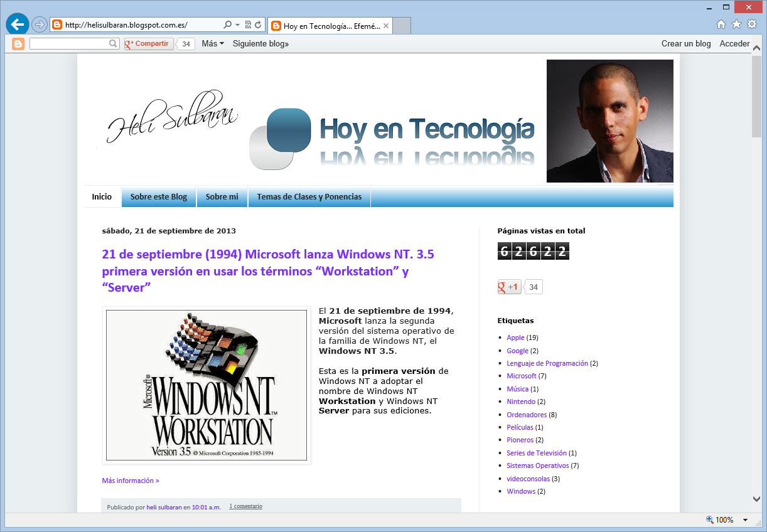Open the Sistemas Operativos label link

click(x=538, y=465)
